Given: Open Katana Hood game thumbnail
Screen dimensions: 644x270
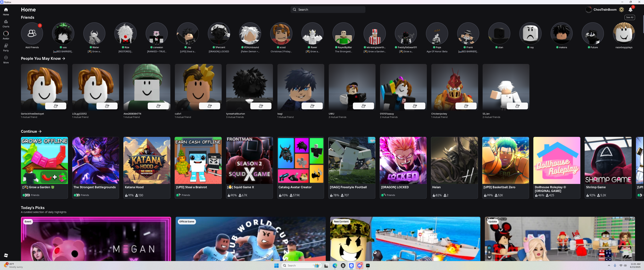Looking at the screenshot, I should tap(147, 160).
